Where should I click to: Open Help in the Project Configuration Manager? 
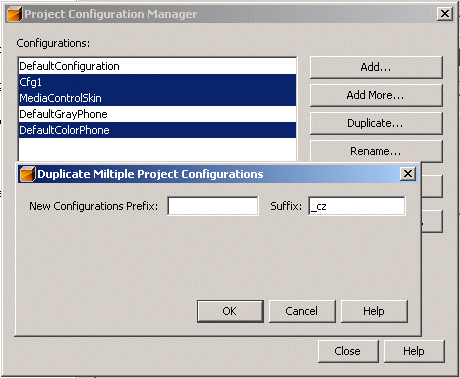pyautogui.click(x=414, y=351)
